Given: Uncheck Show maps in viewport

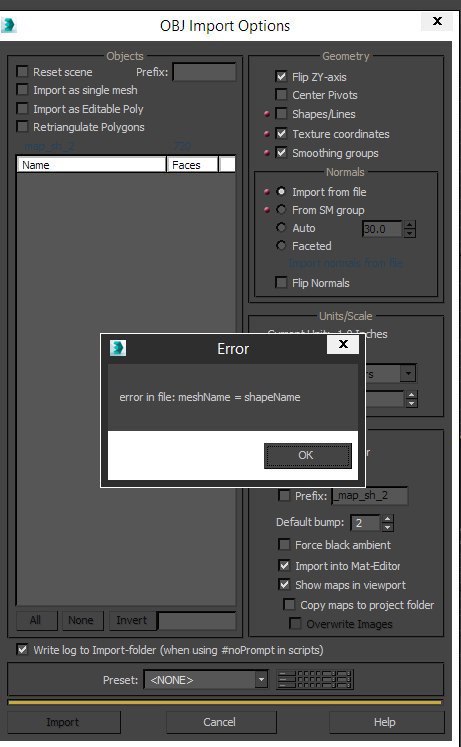Looking at the screenshot, I should (284, 585).
